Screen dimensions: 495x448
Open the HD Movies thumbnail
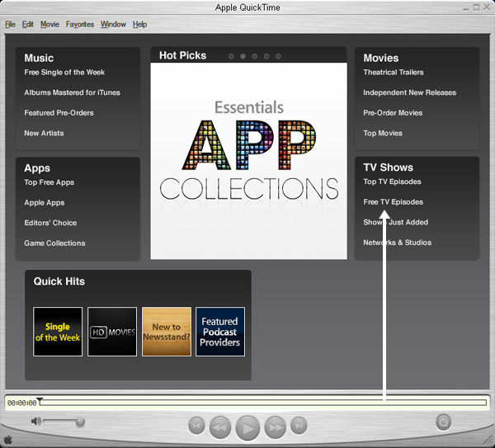[112, 332]
